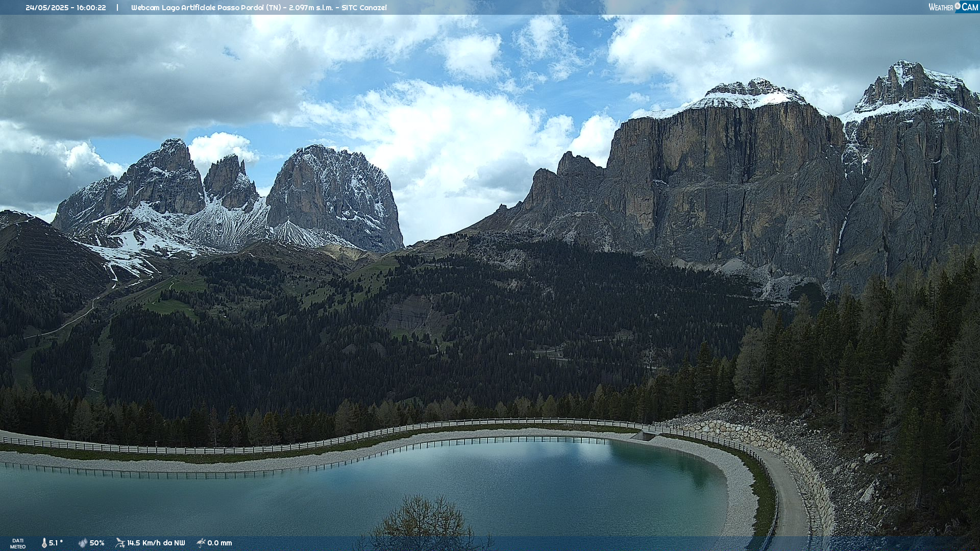Select the 50% humidity value
Image resolution: width=980 pixels, height=551 pixels.
(97, 543)
